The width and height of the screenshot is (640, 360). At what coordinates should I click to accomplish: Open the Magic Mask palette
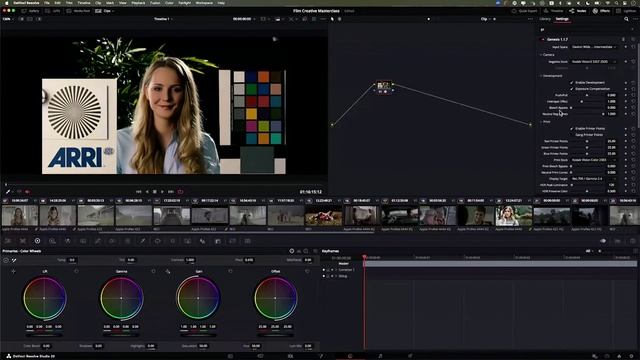187,241
